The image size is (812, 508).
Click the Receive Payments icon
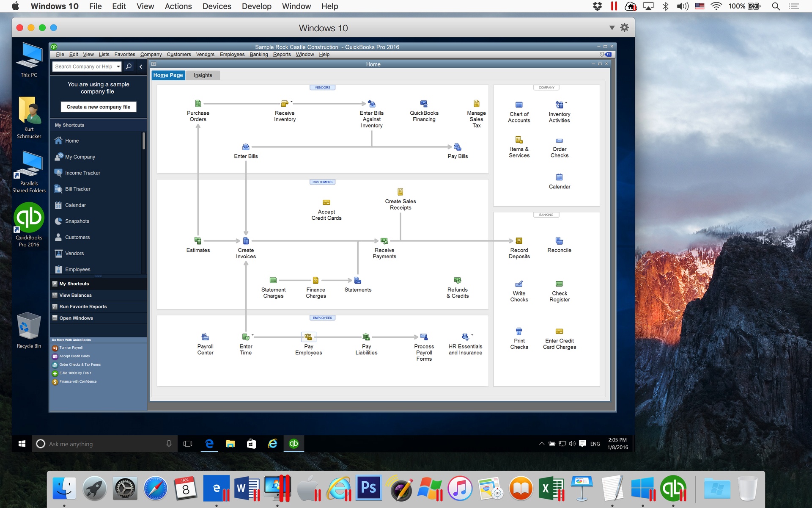[384, 241]
